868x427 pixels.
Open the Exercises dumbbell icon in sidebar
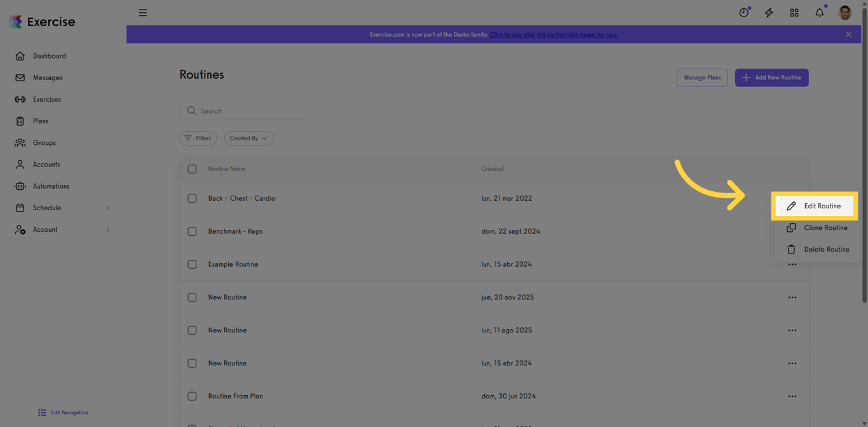tap(20, 99)
